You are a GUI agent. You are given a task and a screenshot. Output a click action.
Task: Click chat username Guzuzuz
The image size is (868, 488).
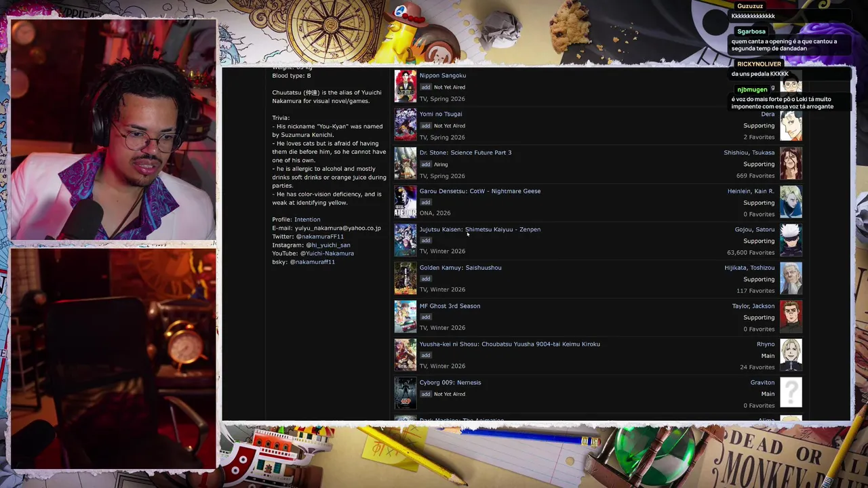(750, 6)
